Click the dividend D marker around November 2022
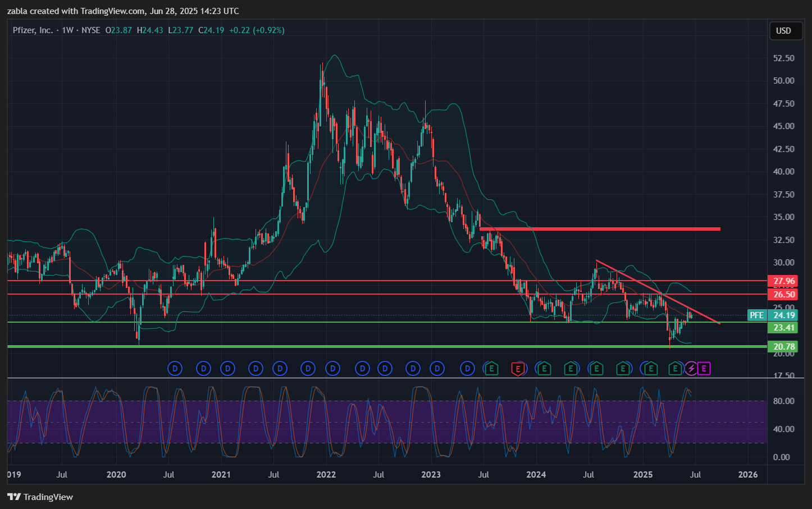Image resolution: width=812 pixels, height=509 pixels. pyautogui.click(x=413, y=369)
